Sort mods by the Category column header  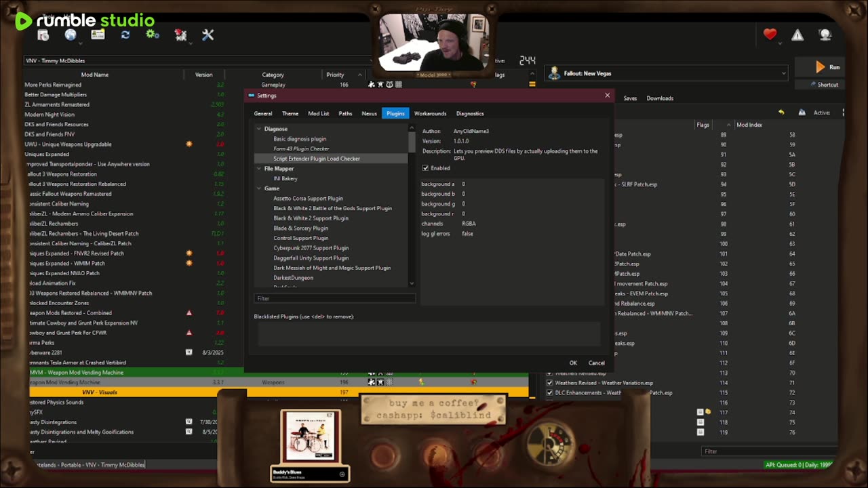[x=273, y=75]
